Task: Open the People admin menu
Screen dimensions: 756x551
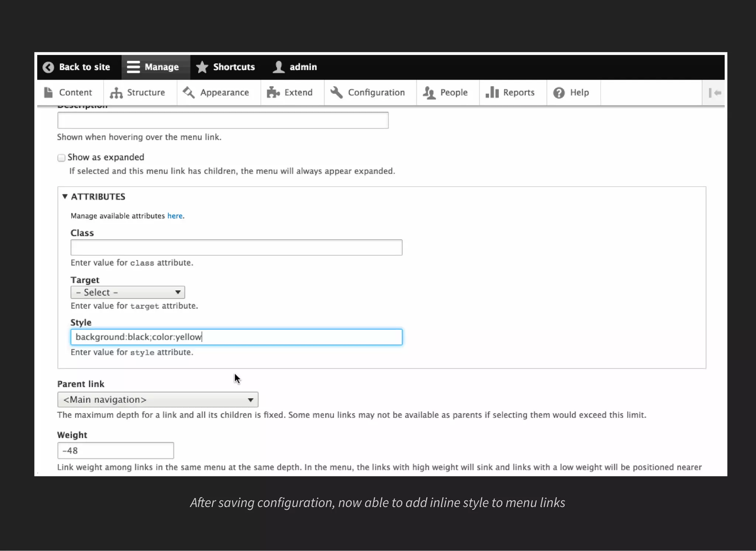Action: click(448, 93)
